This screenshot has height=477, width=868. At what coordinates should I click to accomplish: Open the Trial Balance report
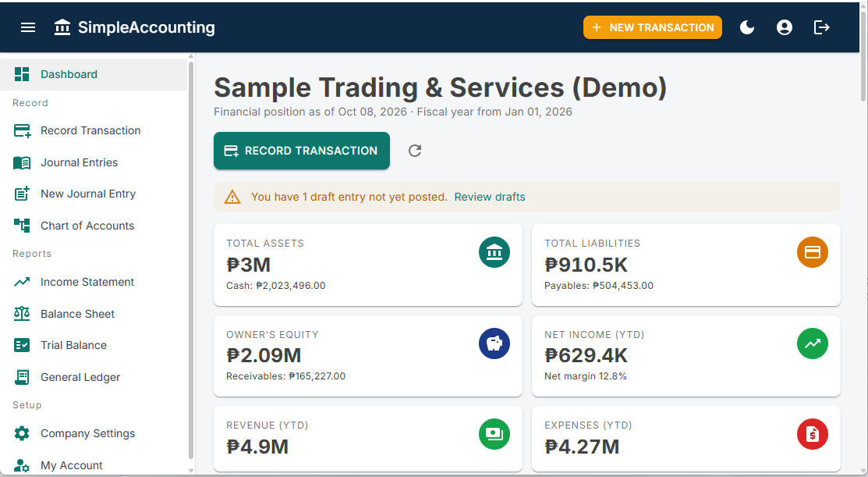[x=94, y=345]
